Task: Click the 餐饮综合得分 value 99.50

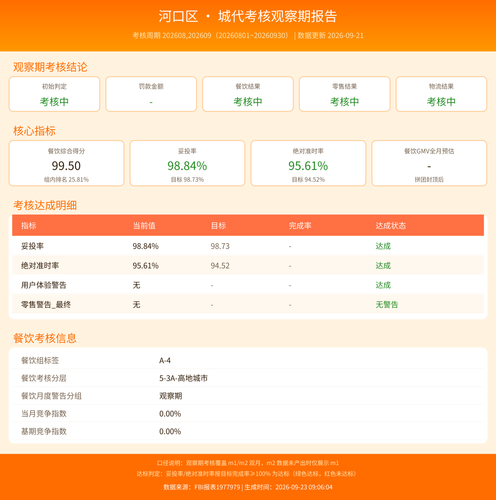Action: click(66, 166)
